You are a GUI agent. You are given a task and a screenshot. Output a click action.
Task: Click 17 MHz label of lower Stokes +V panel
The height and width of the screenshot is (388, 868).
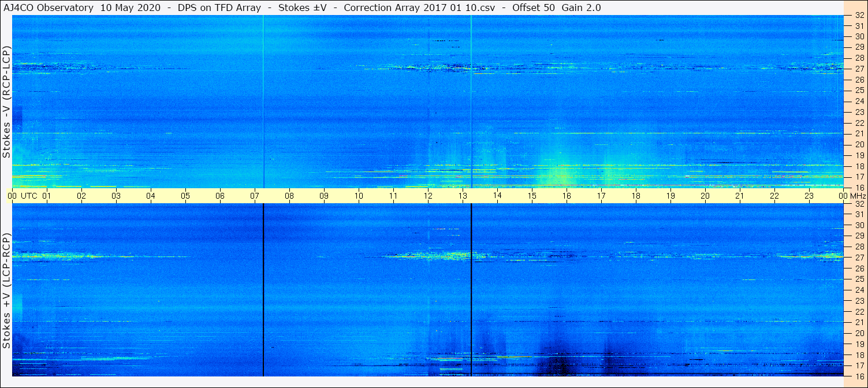coord(859,365)
